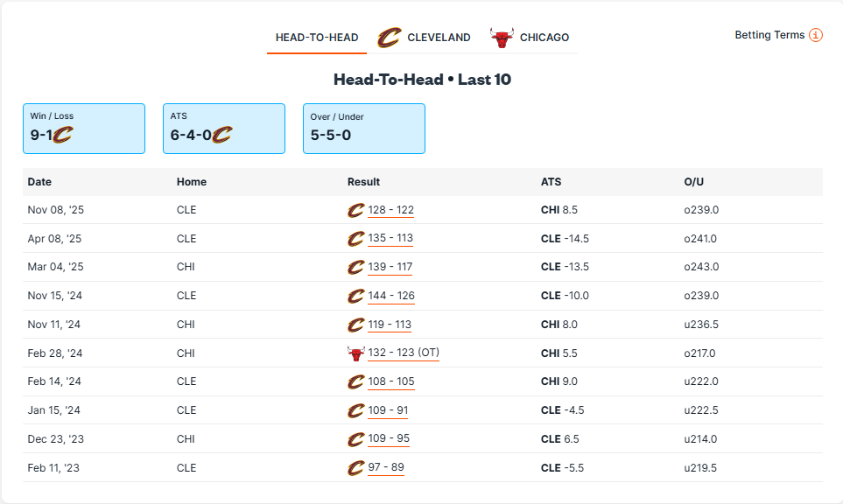Click the Result column header
The height and width of the screenshot is (504, 843).
(363, 182)
